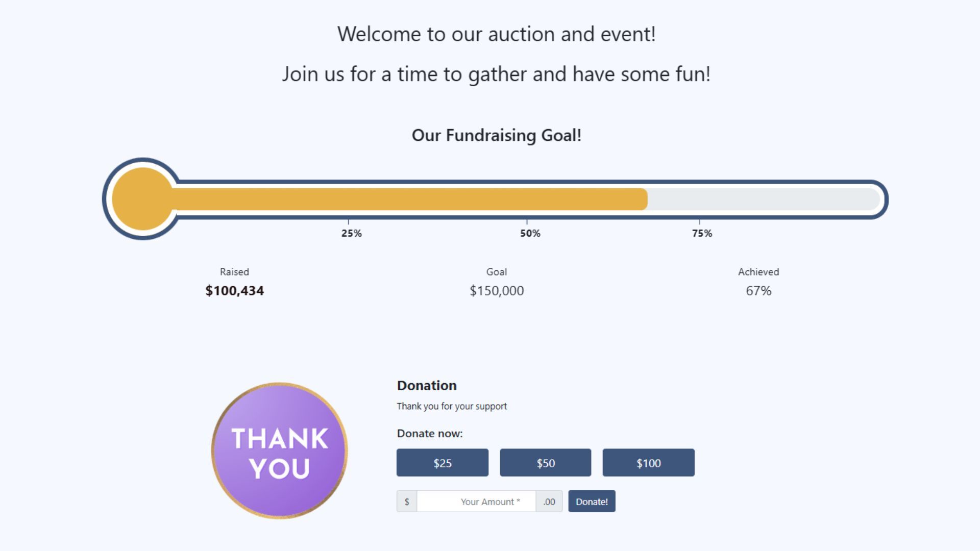Screen dimensions: 980x551
Task: Click the Goal $150,000 figure
Action: coord(497,291)
